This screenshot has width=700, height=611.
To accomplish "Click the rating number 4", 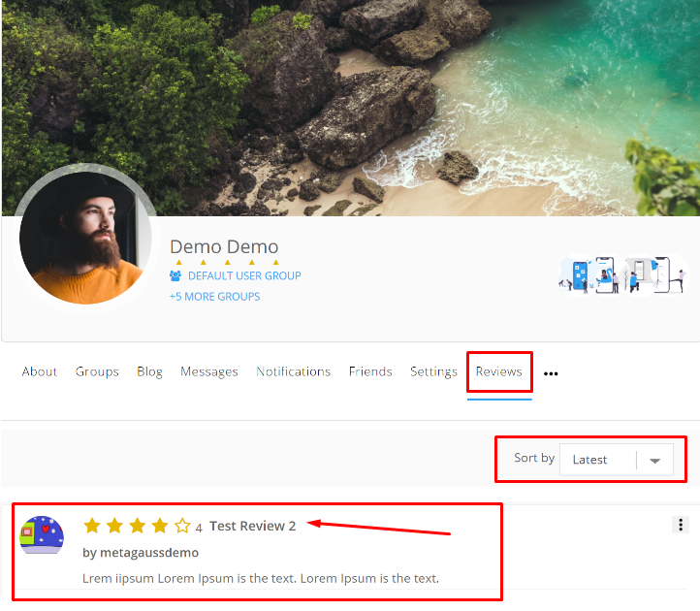I will pyautogui.click(x=199, y=529).
